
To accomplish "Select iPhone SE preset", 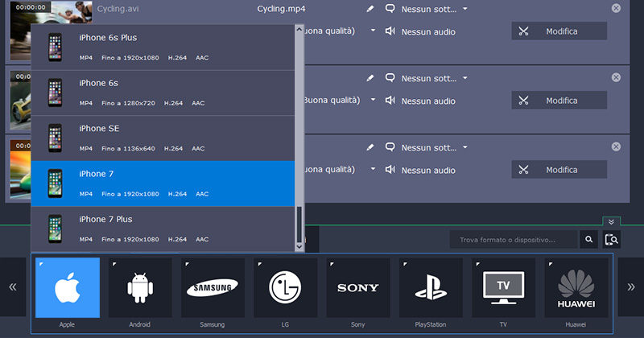I will coord(163,138).
